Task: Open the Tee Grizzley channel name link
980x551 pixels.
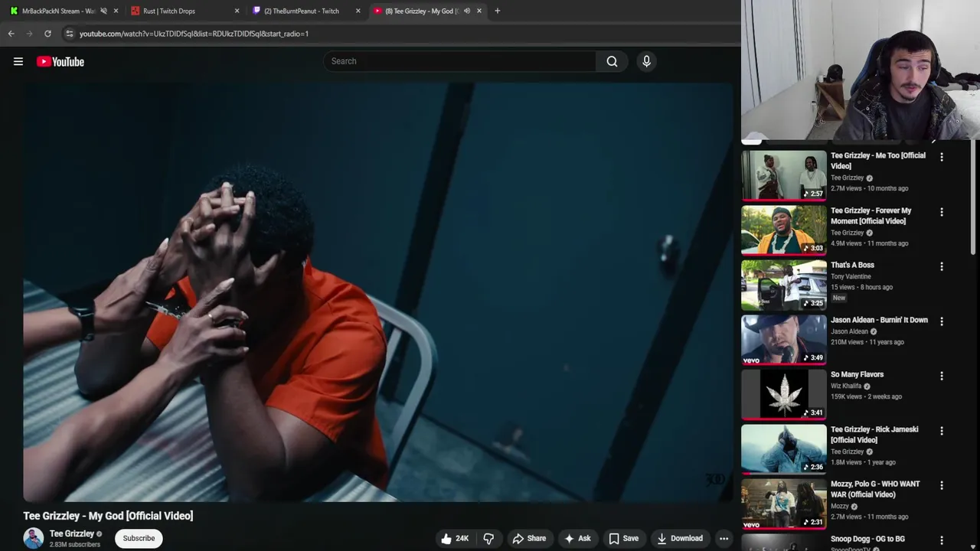Action: point(72,533)
